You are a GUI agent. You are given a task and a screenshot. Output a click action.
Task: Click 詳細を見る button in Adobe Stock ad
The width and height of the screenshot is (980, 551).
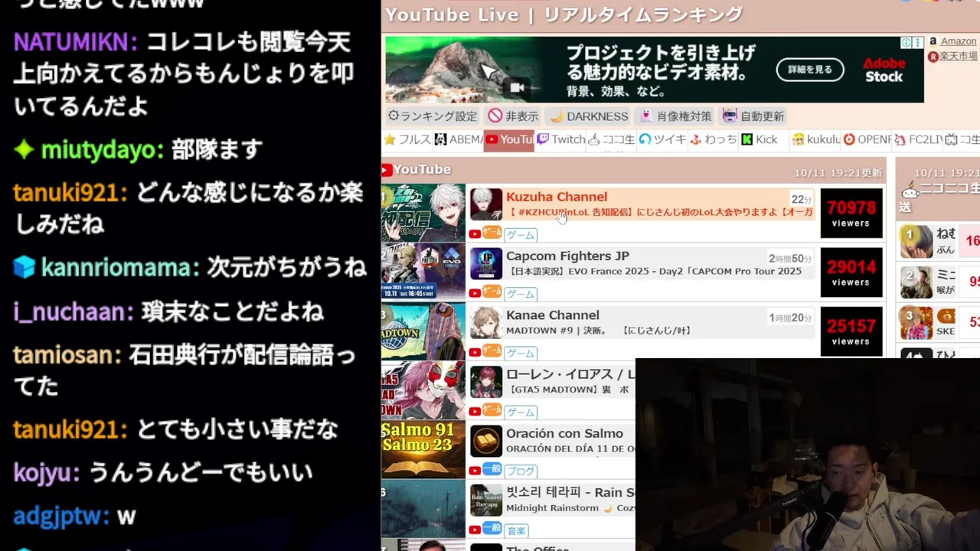[810, 70]
